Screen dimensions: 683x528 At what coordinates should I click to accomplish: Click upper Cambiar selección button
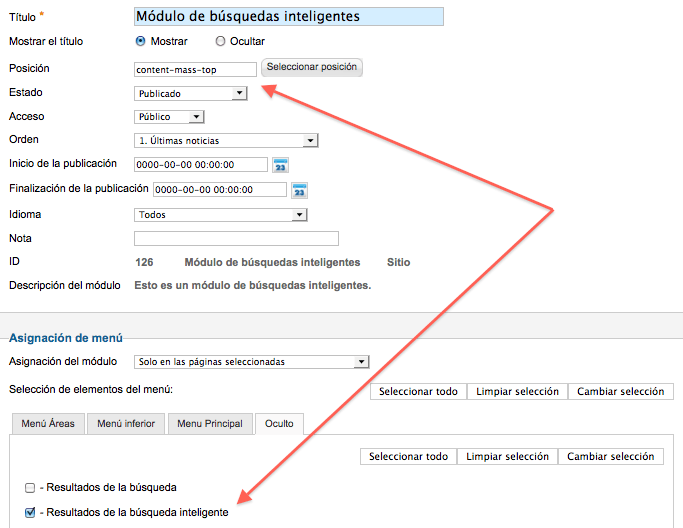click(x=621, y=391)
